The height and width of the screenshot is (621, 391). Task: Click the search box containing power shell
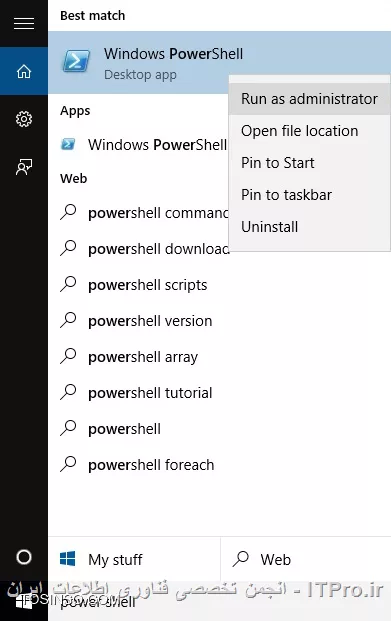point(219,601)
